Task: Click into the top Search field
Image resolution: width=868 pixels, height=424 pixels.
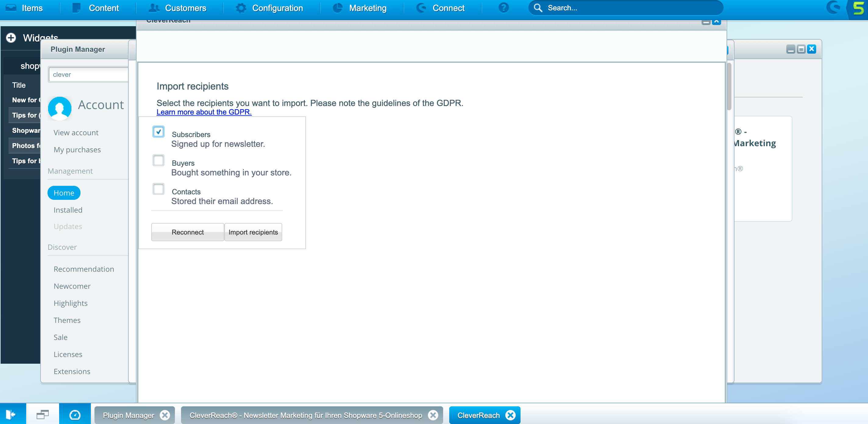Action: (x=626, y=8)
